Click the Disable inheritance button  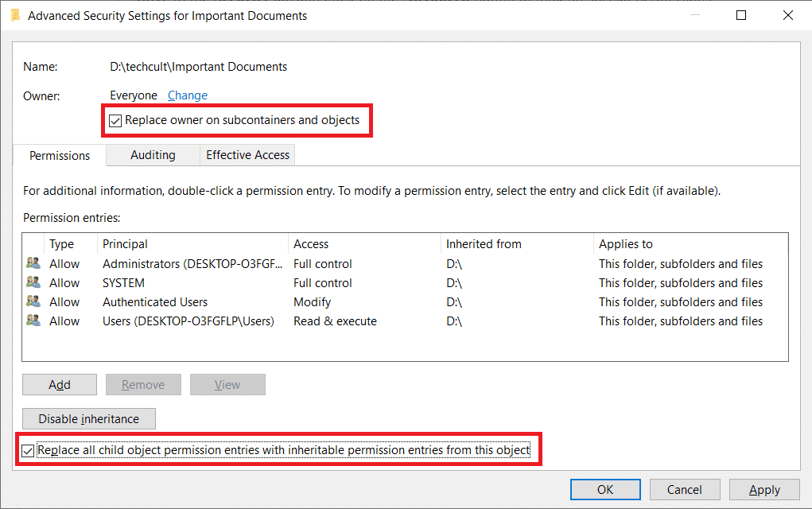pyautogui.click(x=88, y=419)
